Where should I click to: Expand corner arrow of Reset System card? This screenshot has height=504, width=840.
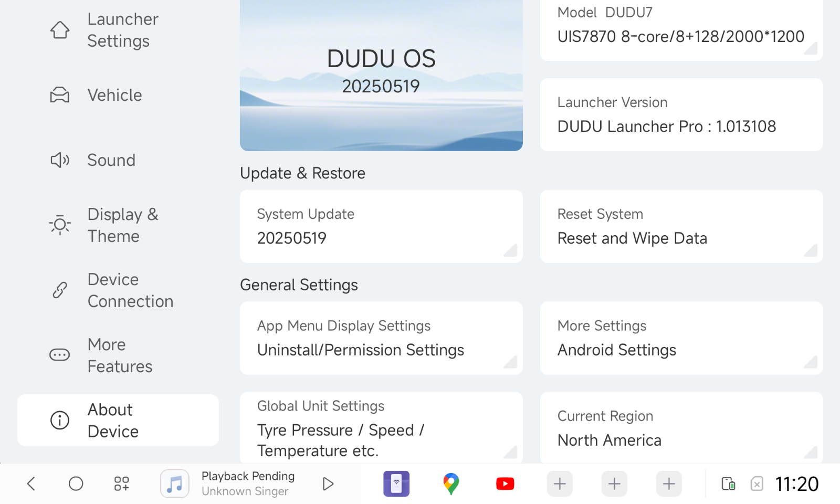[x=812, y=251]
